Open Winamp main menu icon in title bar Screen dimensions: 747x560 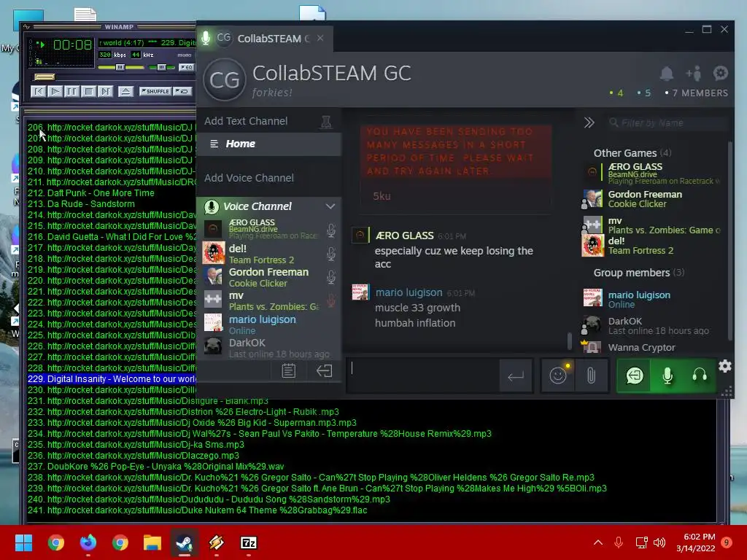(27, 27)
